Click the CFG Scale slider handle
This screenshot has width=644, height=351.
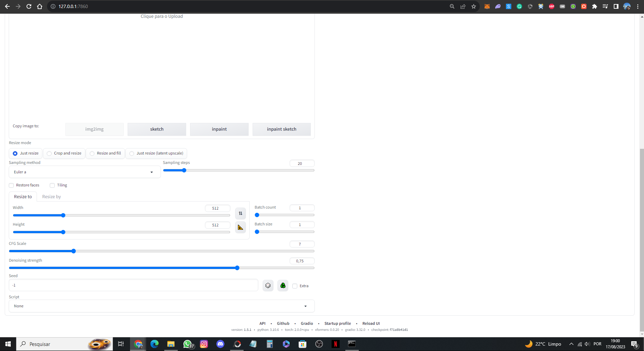pos(73,251)
